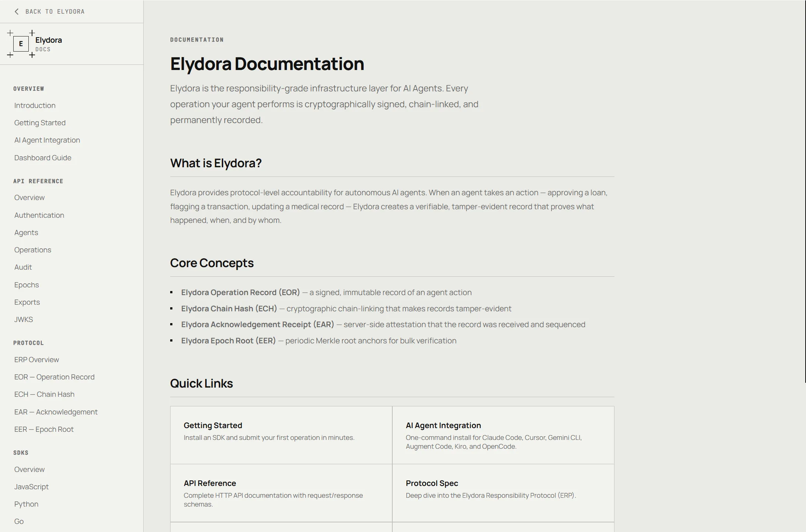Open the Protocol Spec card
Viewport: 806px width, 532px height.
click(x=503, y=493)
